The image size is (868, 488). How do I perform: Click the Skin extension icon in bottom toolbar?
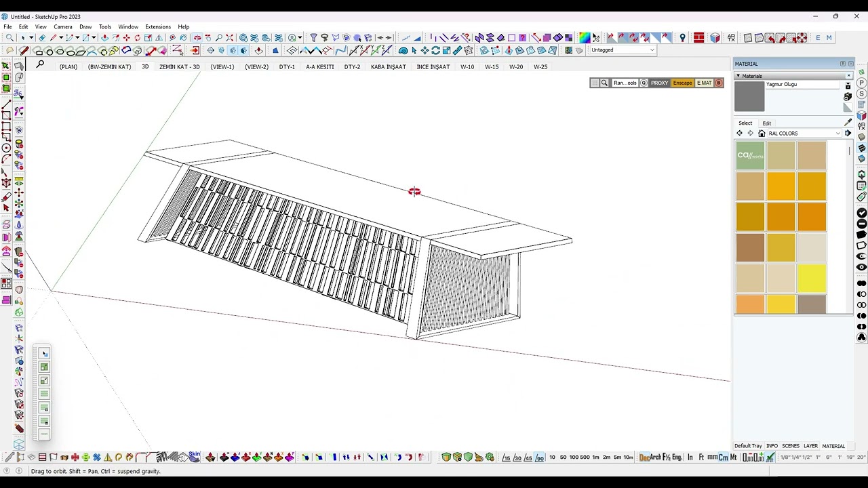tap(195, 455)
